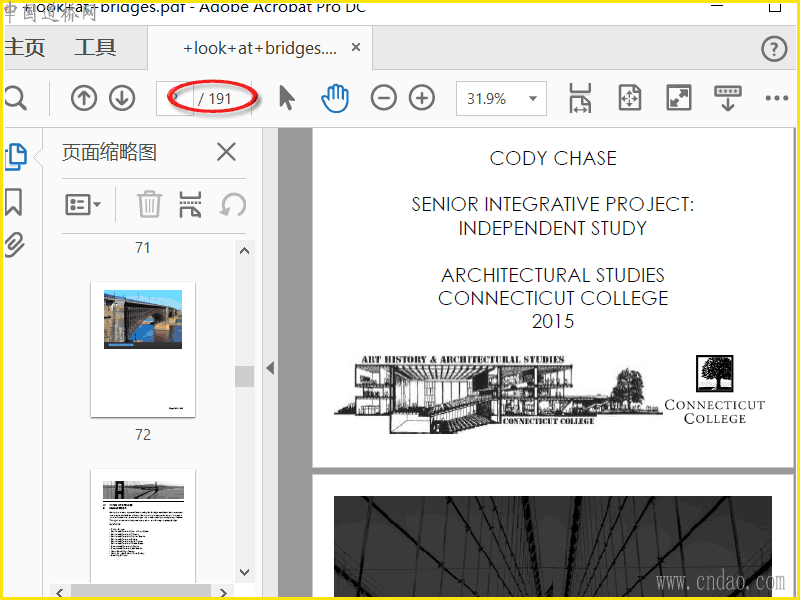Viewport: 800px width, 600px height.
Task: Select thumbnail below label 72
Action: tap(143, 526)
